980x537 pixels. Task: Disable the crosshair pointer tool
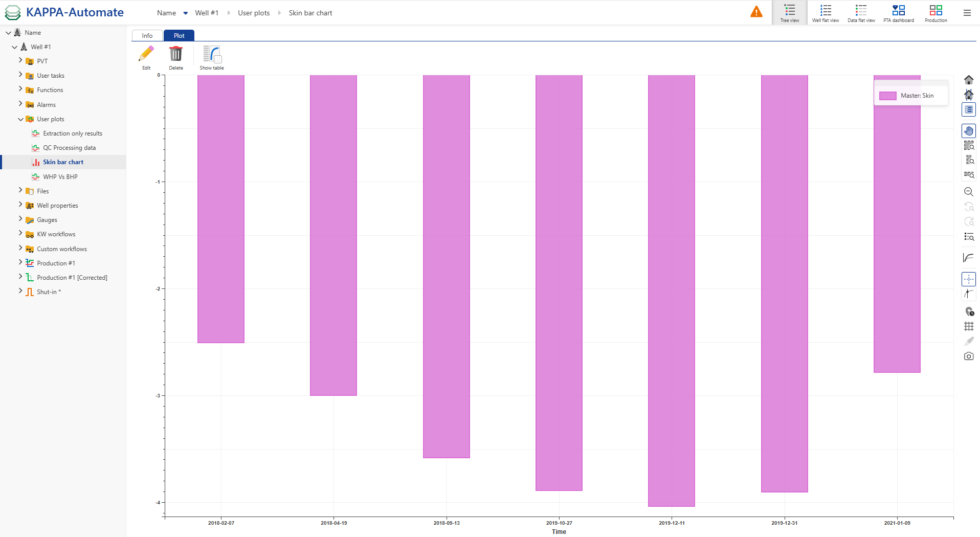(968, 279)
